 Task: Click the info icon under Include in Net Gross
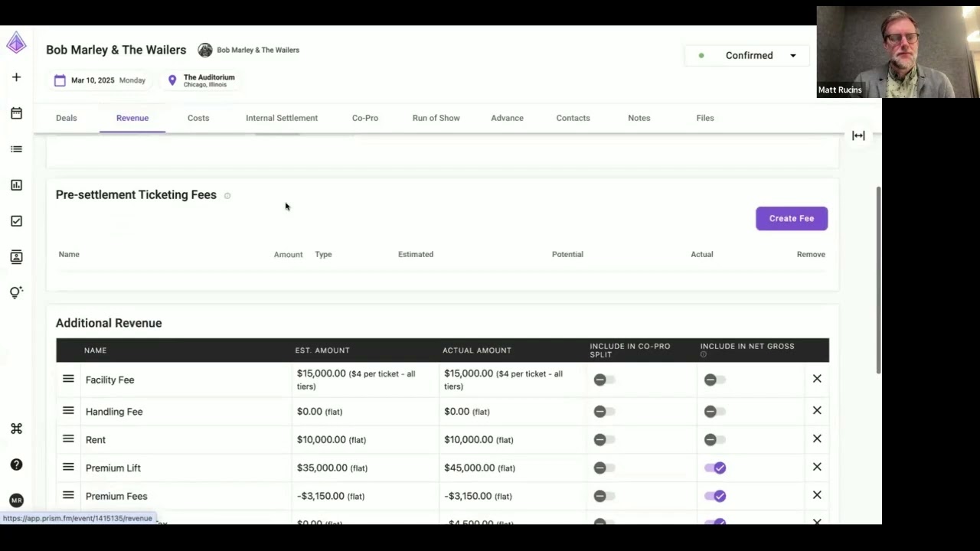click(704, 354)
